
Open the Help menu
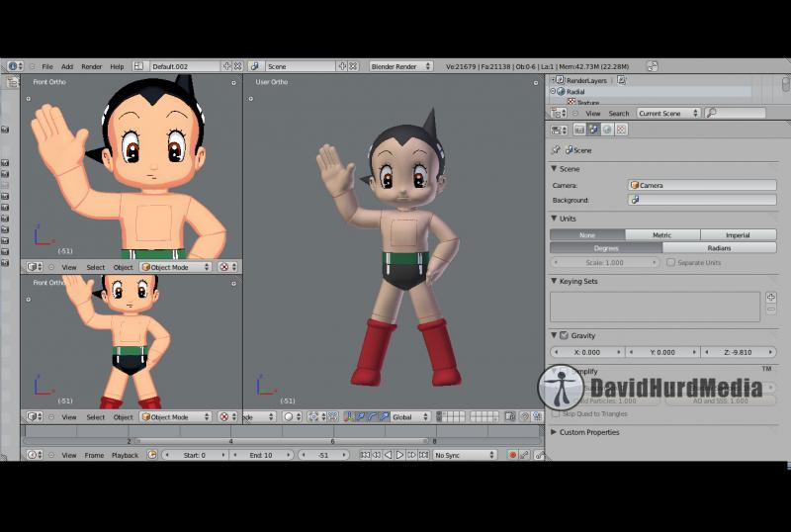pos(117,66)
